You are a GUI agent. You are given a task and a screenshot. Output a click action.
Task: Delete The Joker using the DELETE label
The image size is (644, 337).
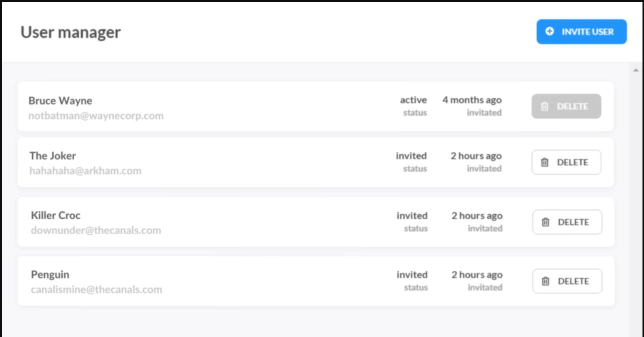(x=572, y=162)
